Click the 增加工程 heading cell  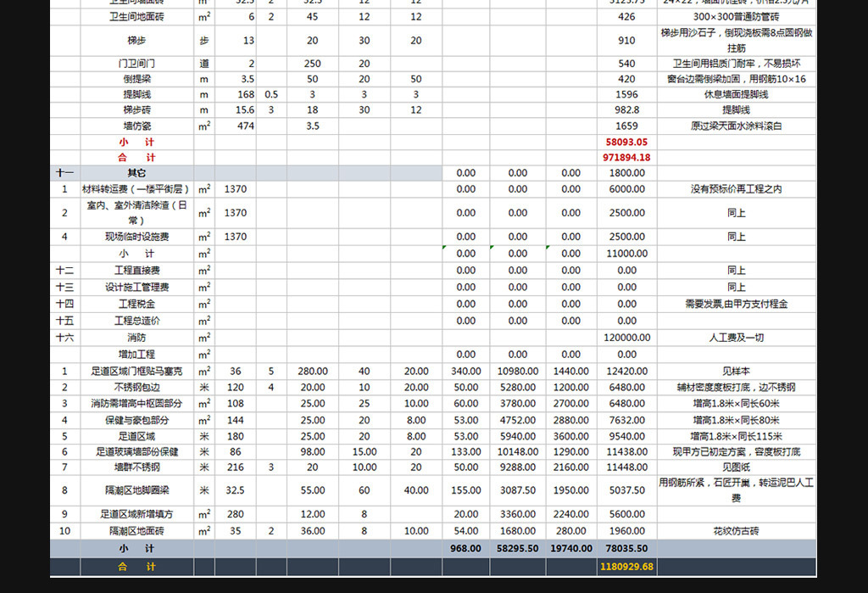136,354
